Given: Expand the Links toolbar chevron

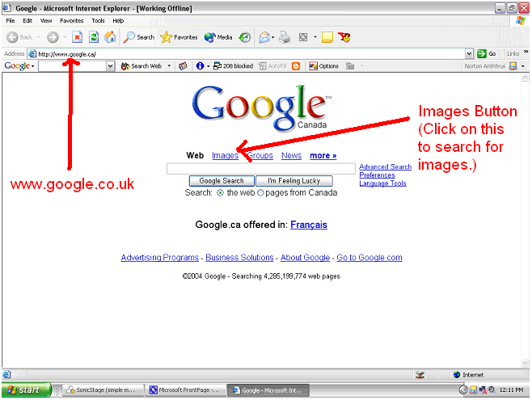Looking at the screenshot, I should [x=526, y=52].
